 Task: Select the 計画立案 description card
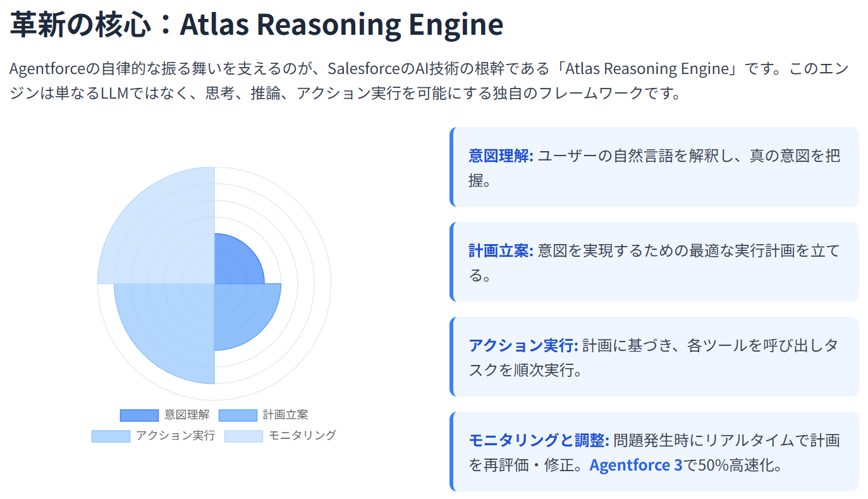[x=655, y=262]
